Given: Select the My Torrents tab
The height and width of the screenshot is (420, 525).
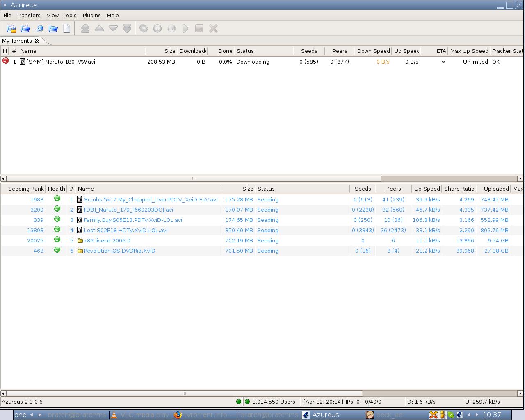Looking at the screenshot, I should (x=17, y=41).
